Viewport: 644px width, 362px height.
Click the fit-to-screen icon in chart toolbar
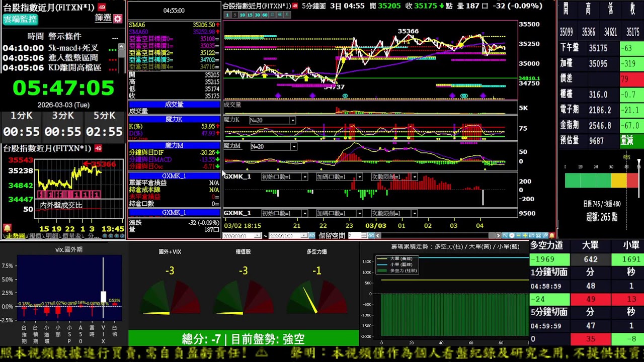[x=538, y=235]
